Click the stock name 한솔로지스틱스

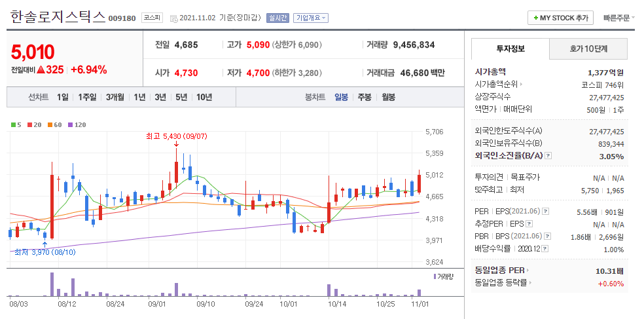(x=58, y=16)
